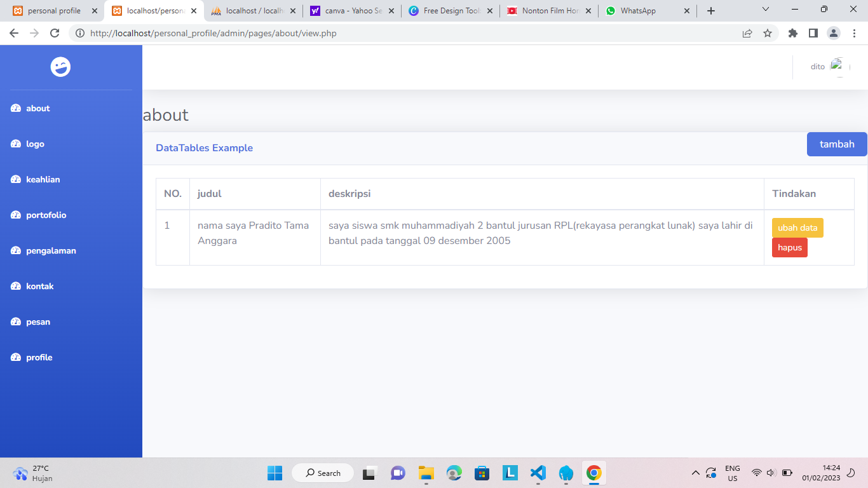Open the Chrome extensions puzzle icon

792,33
